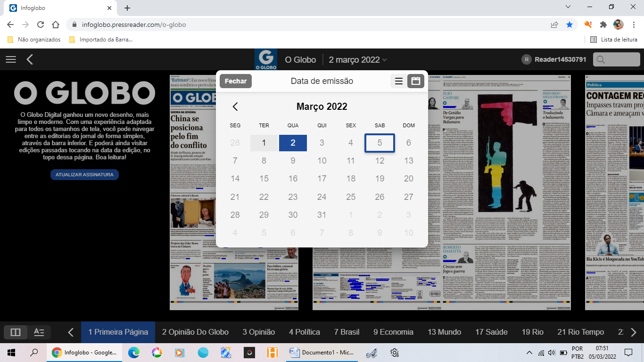Go to previous month in calendar
Viewport: 644px width, 362px height.
[235, 107]
